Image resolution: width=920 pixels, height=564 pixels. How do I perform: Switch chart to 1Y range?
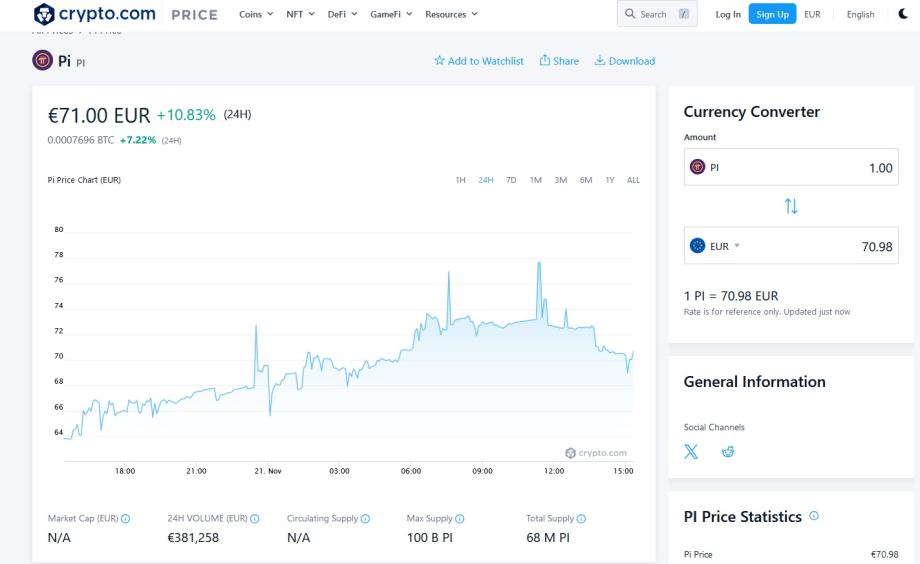coord(610,180)
